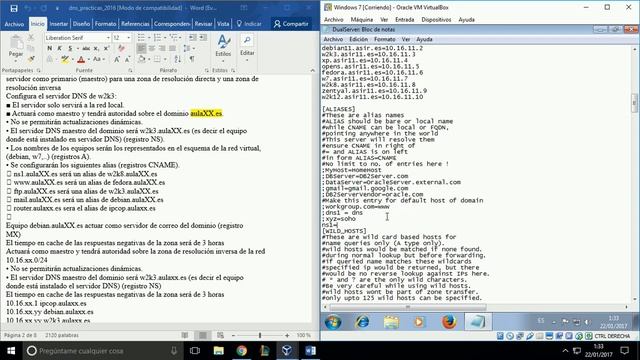Click the Compartir share button in Word
Screen dimensions: 640x360
coord(291,24)
